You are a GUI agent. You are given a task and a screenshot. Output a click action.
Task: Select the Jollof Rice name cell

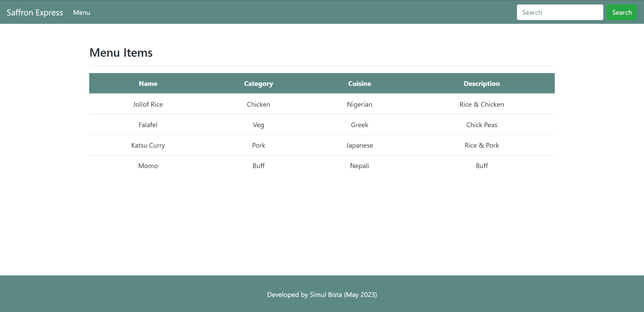(148, 104)
